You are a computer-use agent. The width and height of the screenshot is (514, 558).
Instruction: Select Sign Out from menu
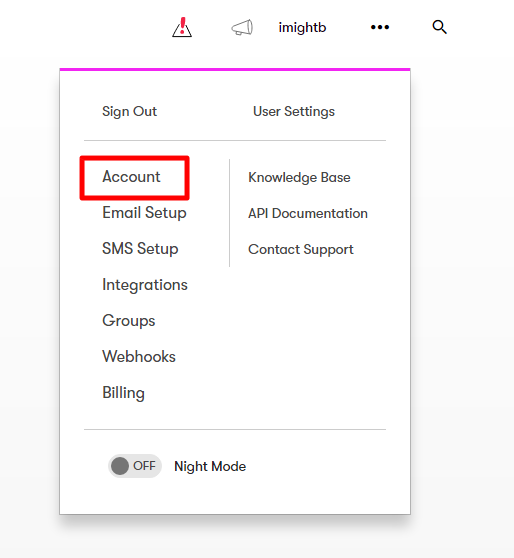pyautogui.click(x=129, y=111)
